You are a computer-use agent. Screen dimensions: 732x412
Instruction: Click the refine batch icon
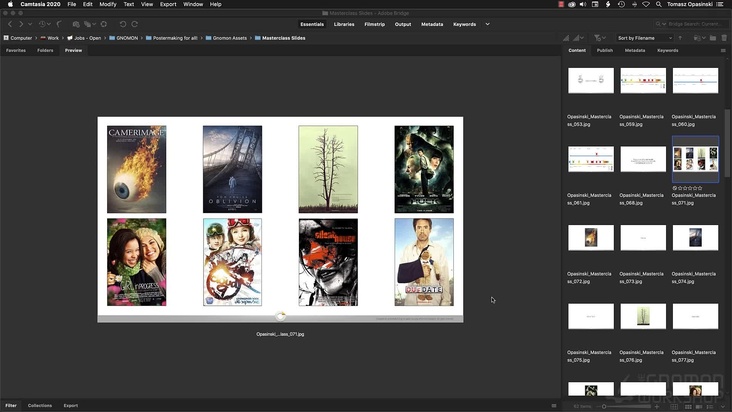click(87, 24)
